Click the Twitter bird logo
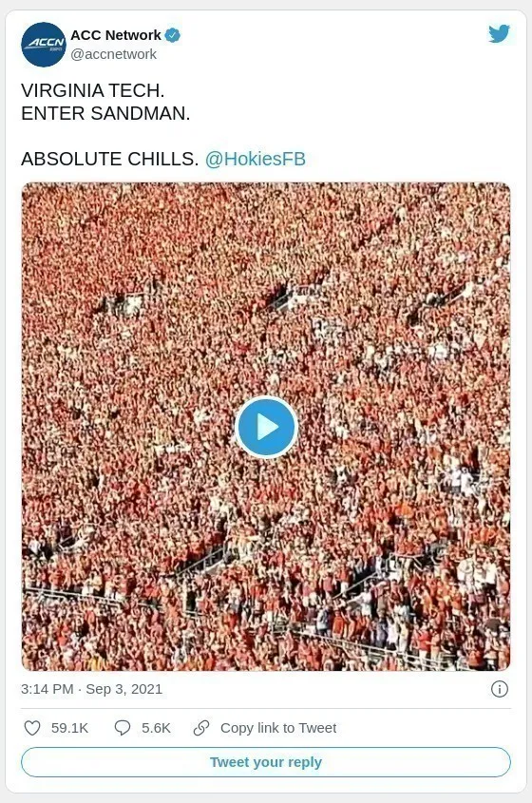The image size is (532, 803). (499, 34)
